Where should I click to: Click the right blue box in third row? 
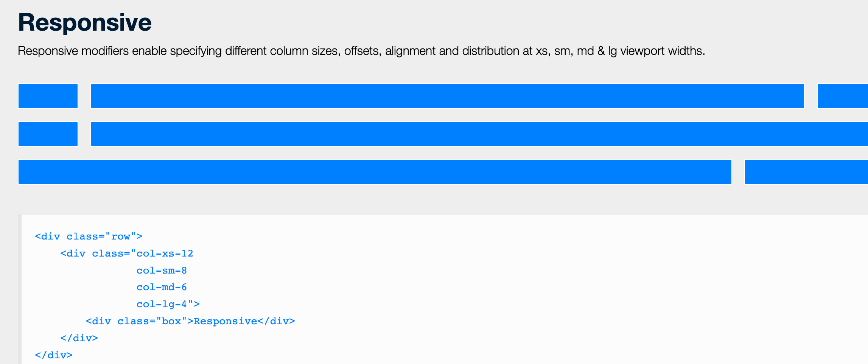tap(806, 172)
